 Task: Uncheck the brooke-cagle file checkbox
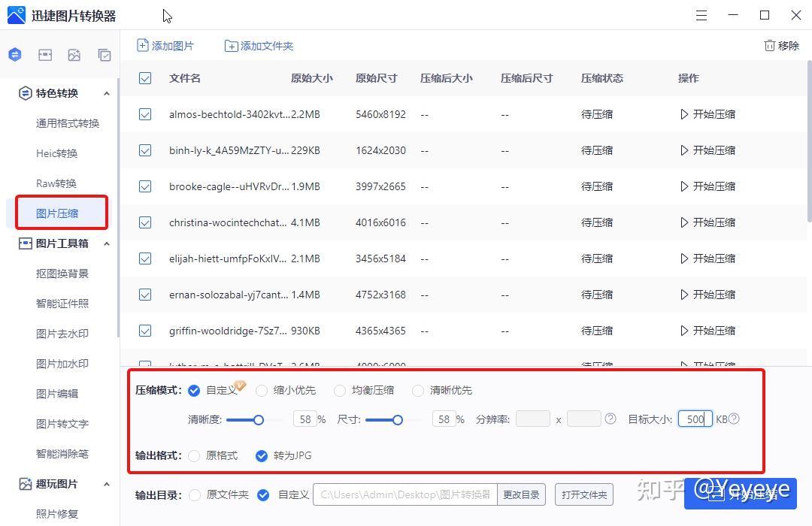click(145, 186)
